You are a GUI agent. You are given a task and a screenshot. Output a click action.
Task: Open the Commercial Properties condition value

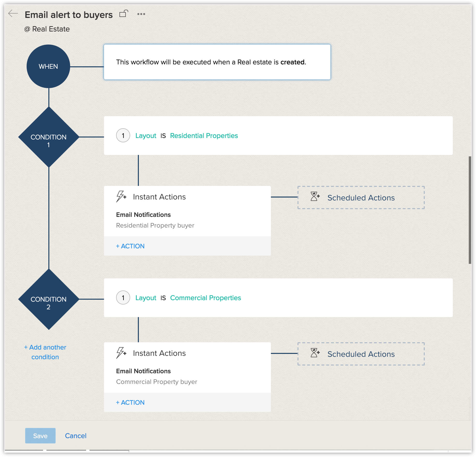click(205, 298)
